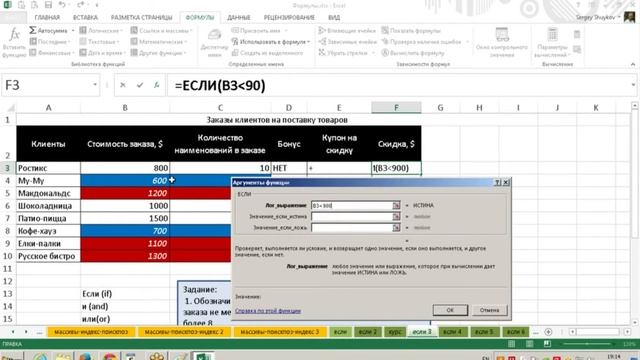Switch to the курс sheet tab
Image resolution: width=640 pixels, height=360 pixels.
click(395, 332)
